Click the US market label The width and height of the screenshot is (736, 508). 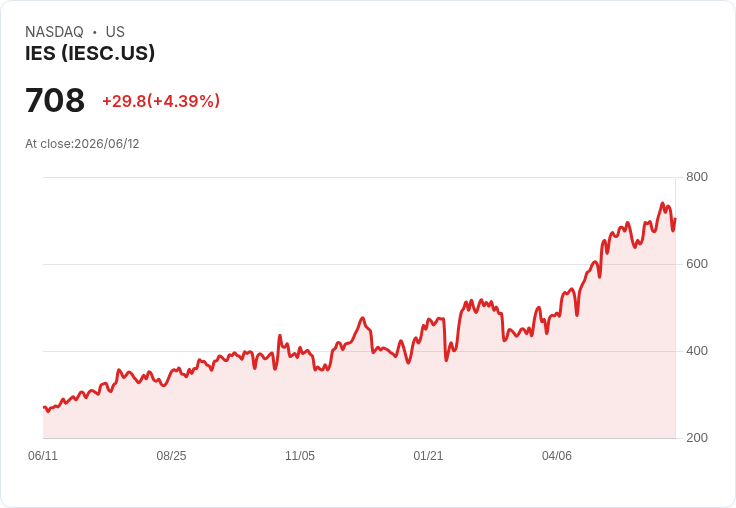(115, 32)
